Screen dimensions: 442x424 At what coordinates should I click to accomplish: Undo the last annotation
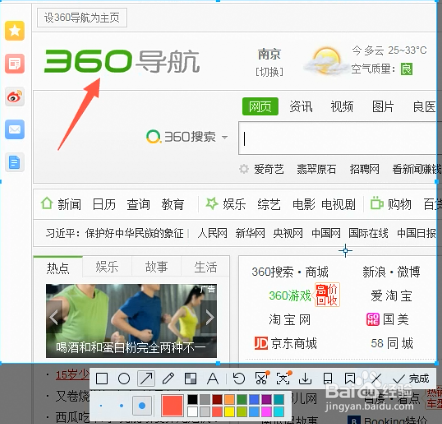click(x=239, y=379)
